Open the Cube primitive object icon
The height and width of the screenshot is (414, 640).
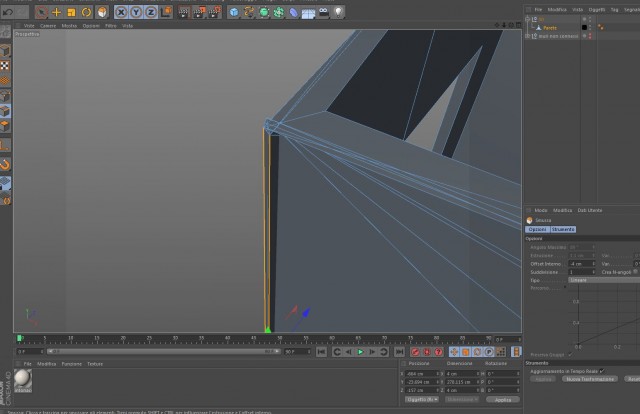pos(234,13)
